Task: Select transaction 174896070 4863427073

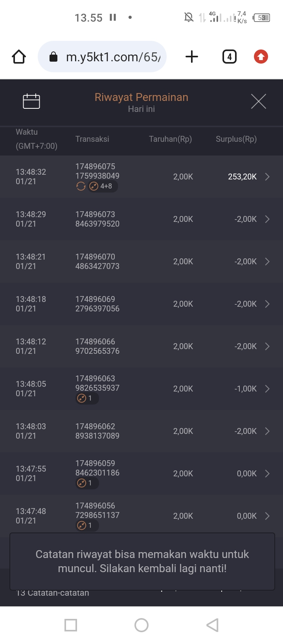Action: coord(97,262)
